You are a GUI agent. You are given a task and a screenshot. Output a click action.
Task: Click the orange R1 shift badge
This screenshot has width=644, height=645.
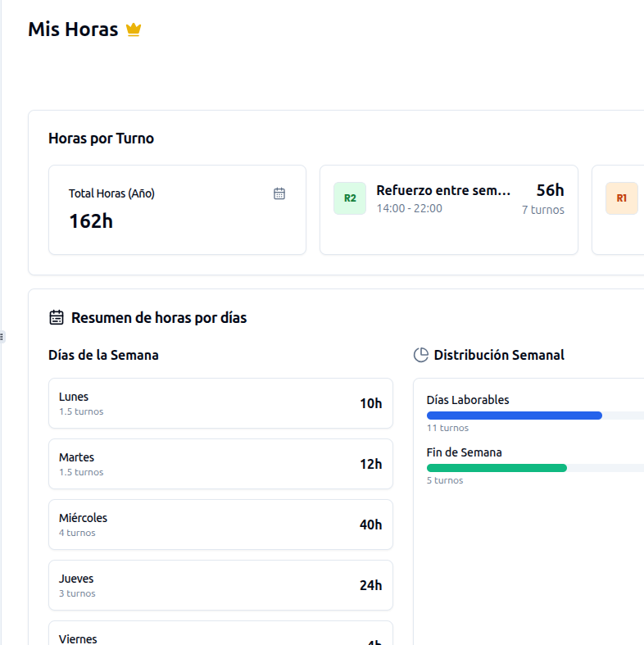[621, 198]
